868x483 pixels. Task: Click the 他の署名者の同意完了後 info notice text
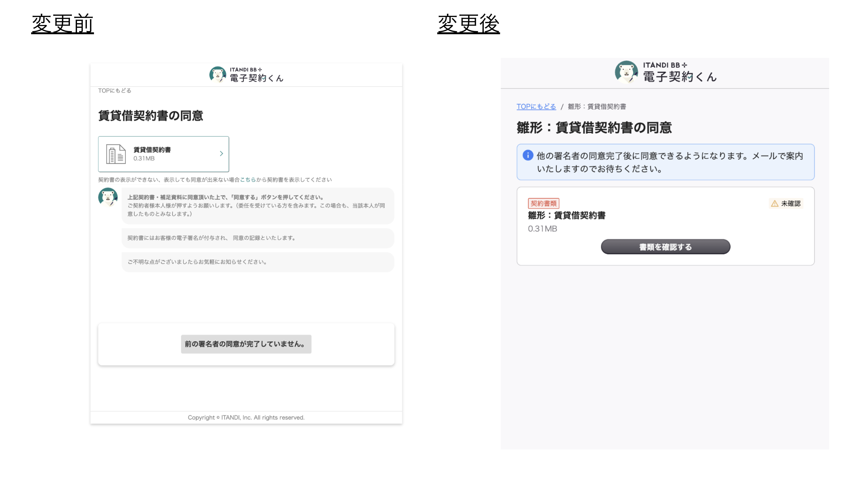point(670,162)
